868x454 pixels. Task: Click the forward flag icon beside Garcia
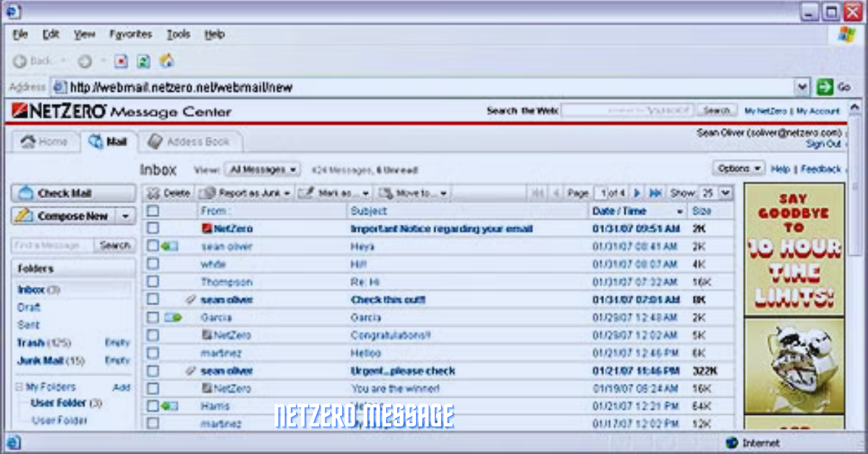click(x=173, y=317)
